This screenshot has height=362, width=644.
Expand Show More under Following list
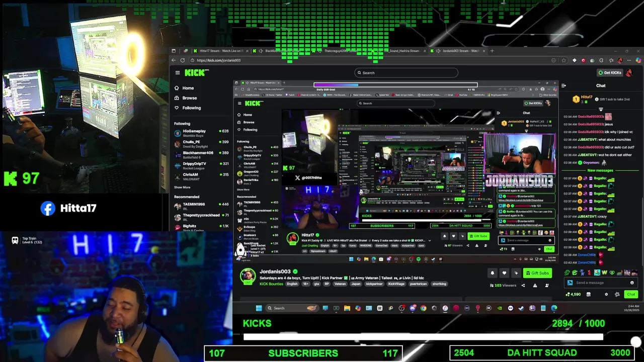point(182,188)
